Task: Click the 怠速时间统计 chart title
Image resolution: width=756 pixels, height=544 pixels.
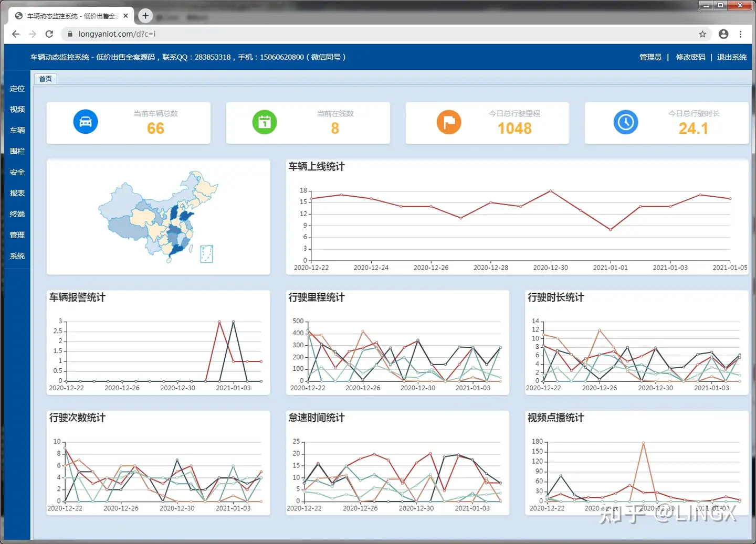Action: point(317,418)
